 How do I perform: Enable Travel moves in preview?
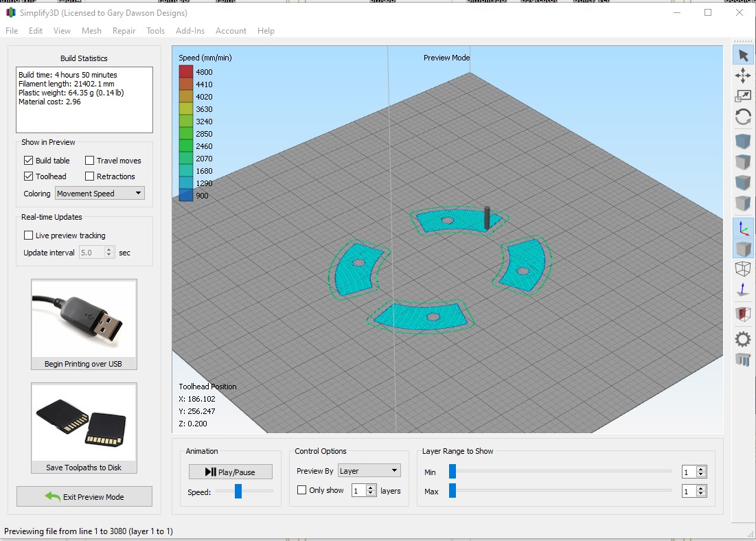[90, 161]
